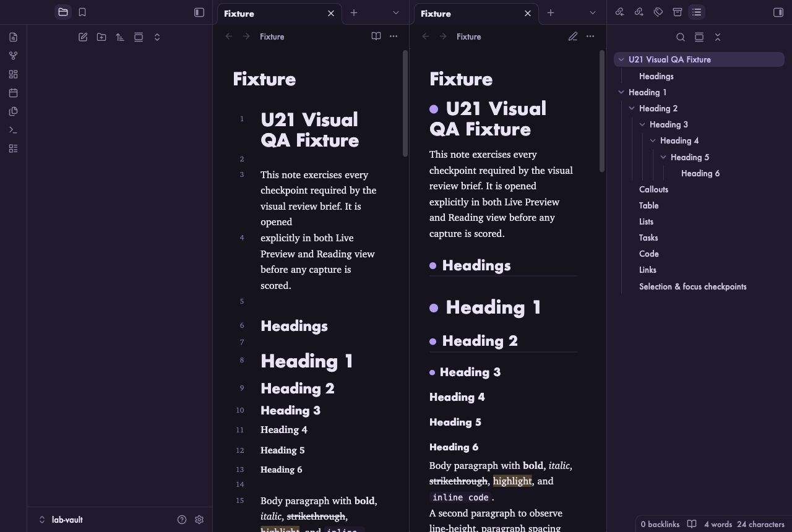Switch reading pane to edit mode (pencil icon)
Screen dimensions: 792x532
pyautogui.click(x=573, y=36)
